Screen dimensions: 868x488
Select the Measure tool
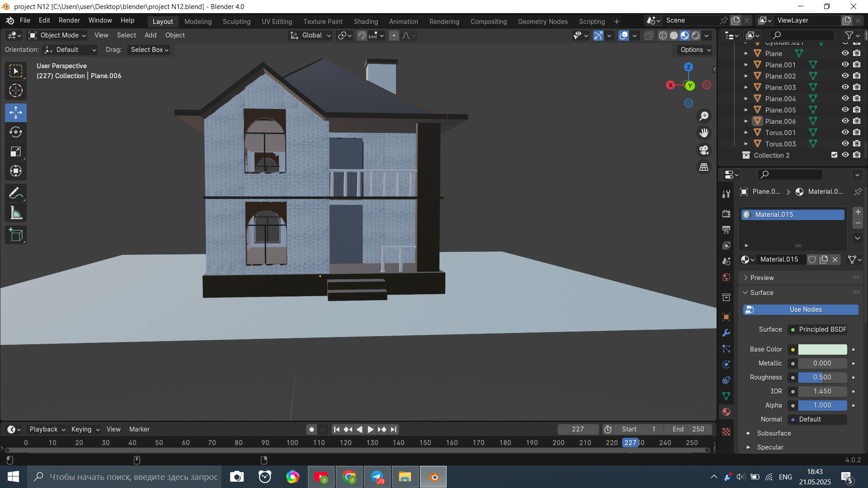(x=16, y=213)
